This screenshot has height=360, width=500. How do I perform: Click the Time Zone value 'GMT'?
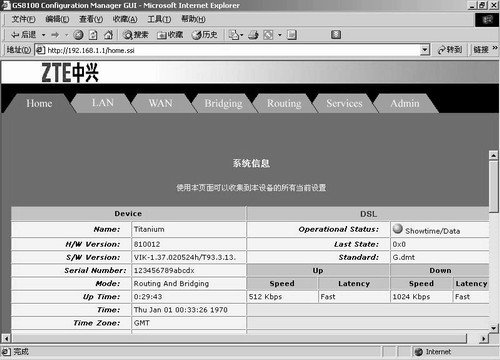pos(142,323)
